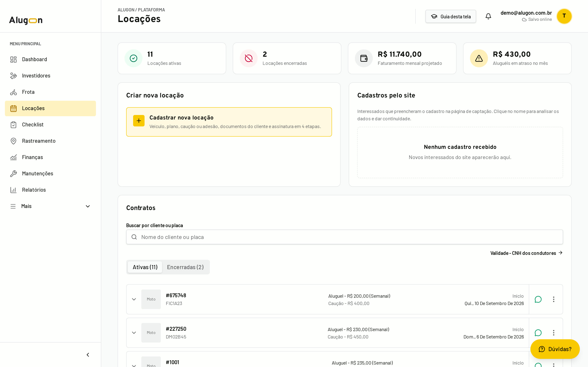Expand contract #675748 details chevron
The width and height of the screenshot is (588, 367).
coord(134,299)
